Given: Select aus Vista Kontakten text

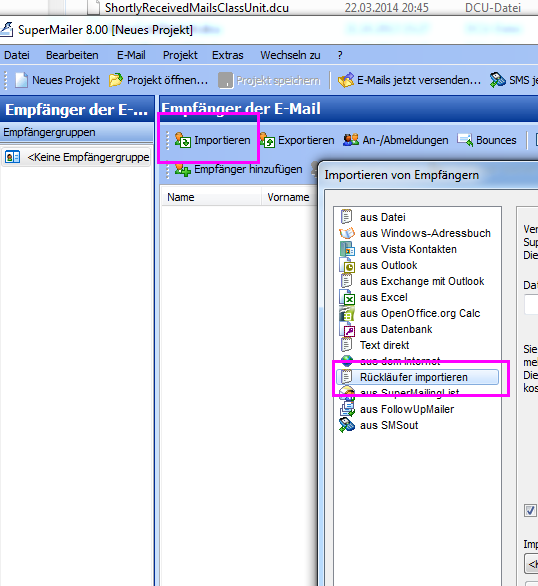Looking at the screenshot, I should (408, 249).
